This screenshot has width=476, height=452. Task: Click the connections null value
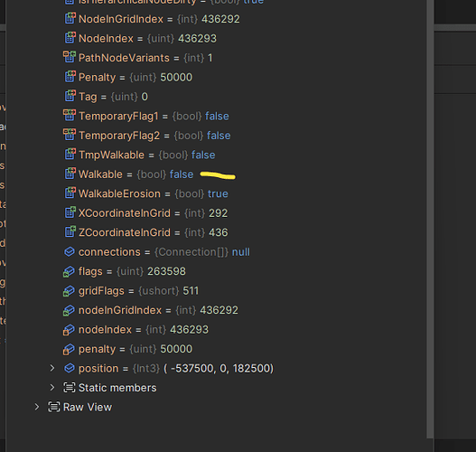click(x=241, y=252)
